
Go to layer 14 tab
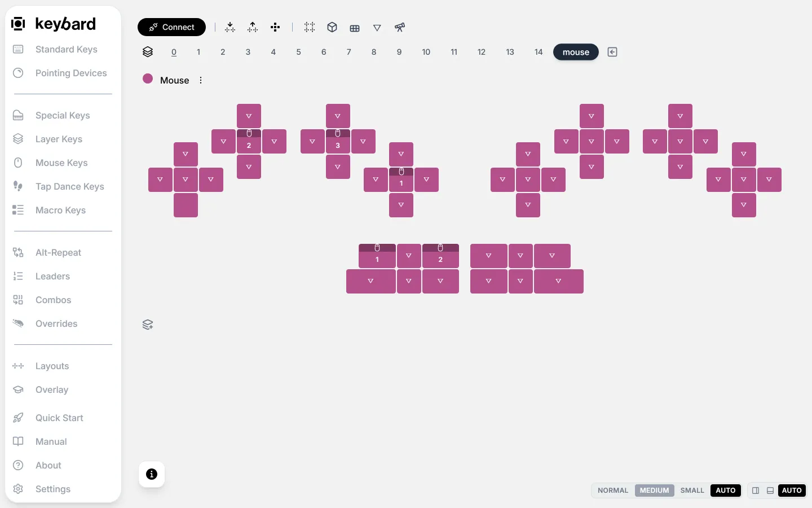(x=539, y=52)
